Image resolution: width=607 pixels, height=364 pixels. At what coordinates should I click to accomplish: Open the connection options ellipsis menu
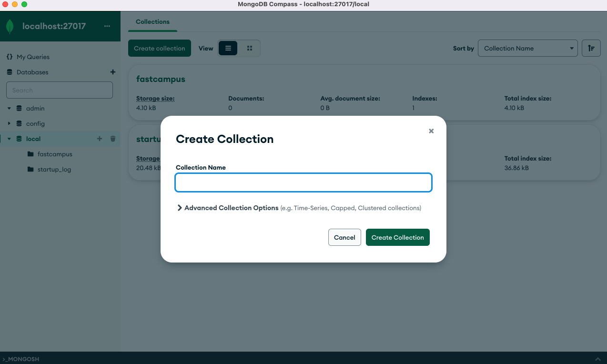point(107,26)
